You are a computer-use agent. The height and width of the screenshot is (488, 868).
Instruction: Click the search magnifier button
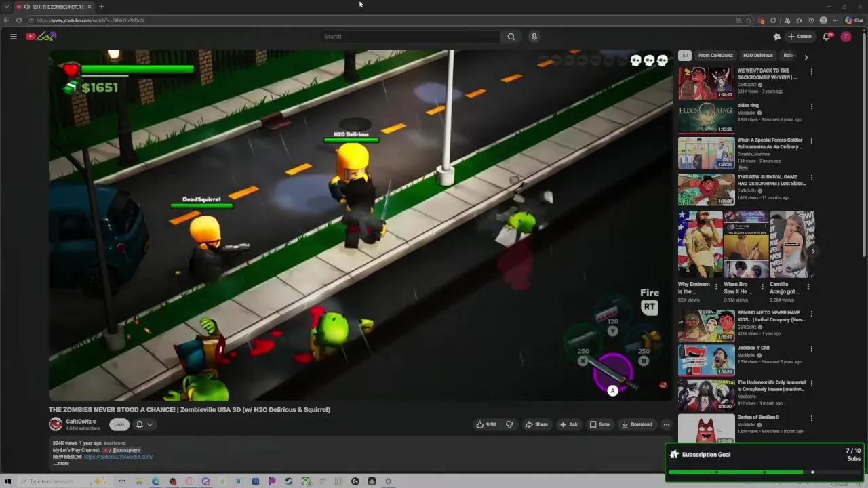click(511, 37)
